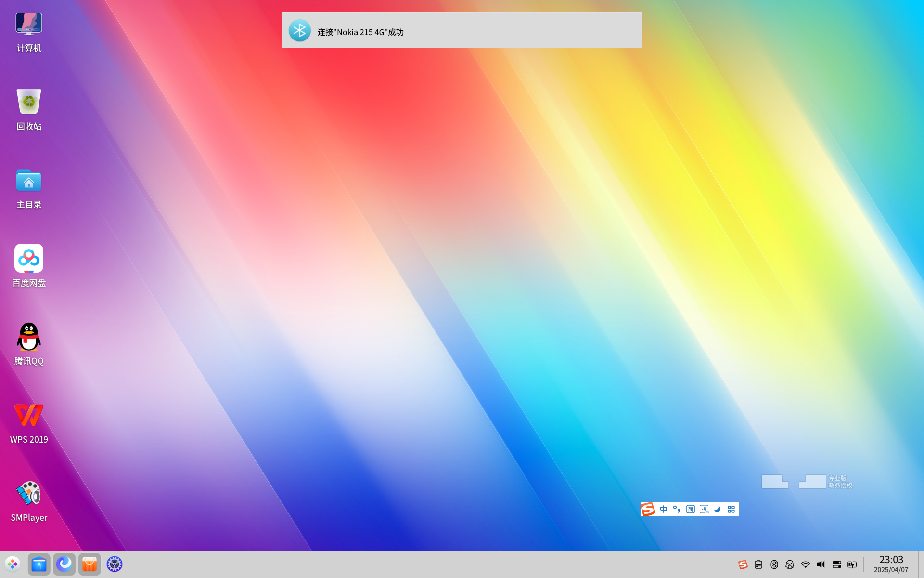924x578 pixels.
Task: Open the system settings gear in taskbar
Action: click(x=115, y=564)
